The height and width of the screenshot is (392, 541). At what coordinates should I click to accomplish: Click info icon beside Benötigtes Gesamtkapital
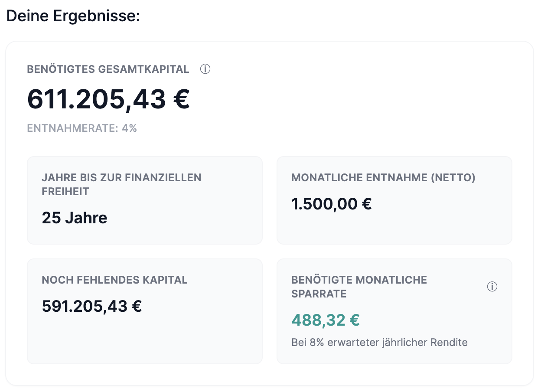[x=205, y=69]
